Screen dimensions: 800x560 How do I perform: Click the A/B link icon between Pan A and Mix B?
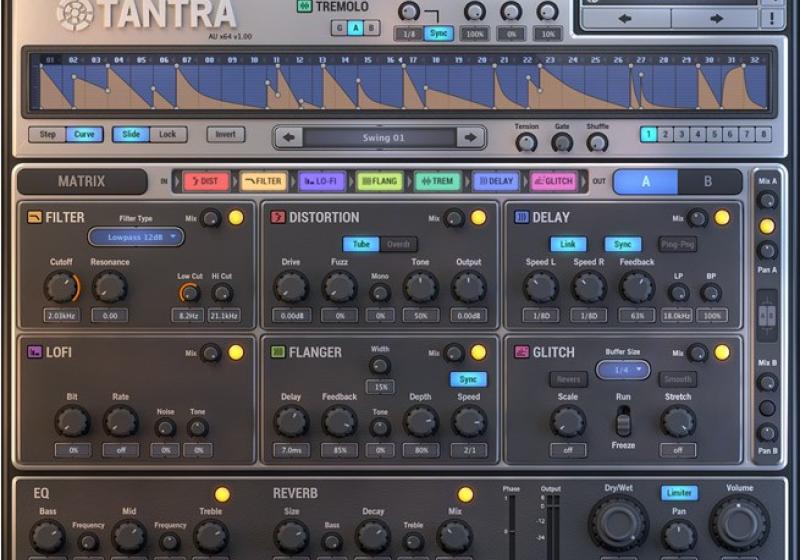click(x=767, y=315)
